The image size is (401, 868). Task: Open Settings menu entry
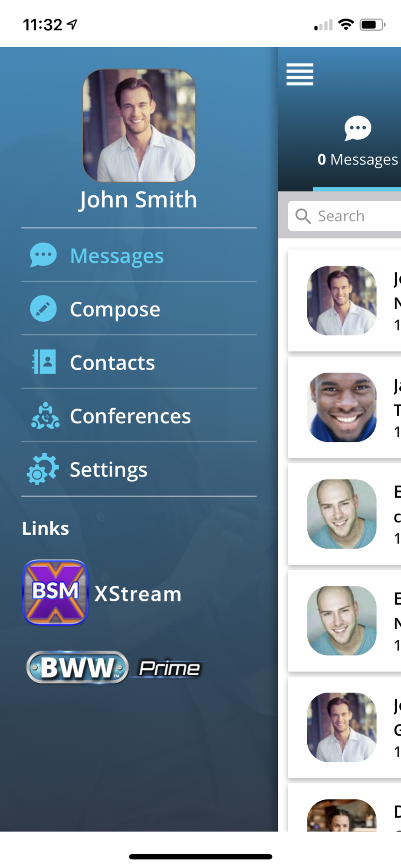[x=139, y=469]
